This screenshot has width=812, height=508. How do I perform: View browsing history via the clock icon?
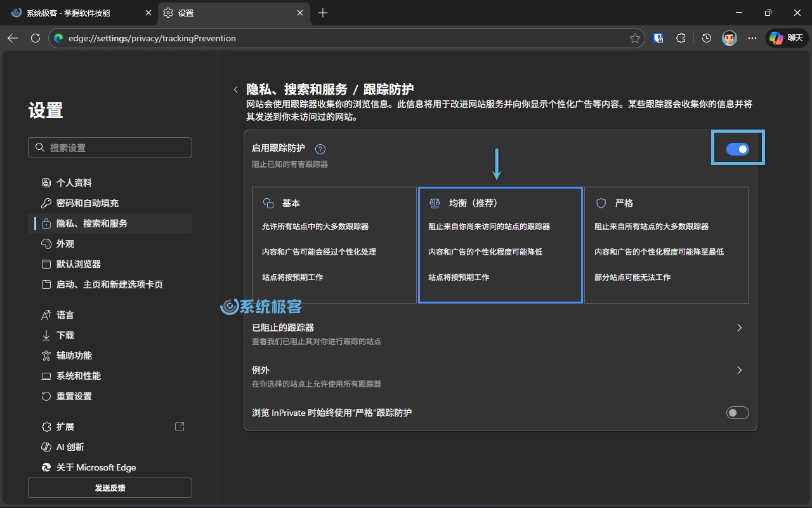pos(706,38)
